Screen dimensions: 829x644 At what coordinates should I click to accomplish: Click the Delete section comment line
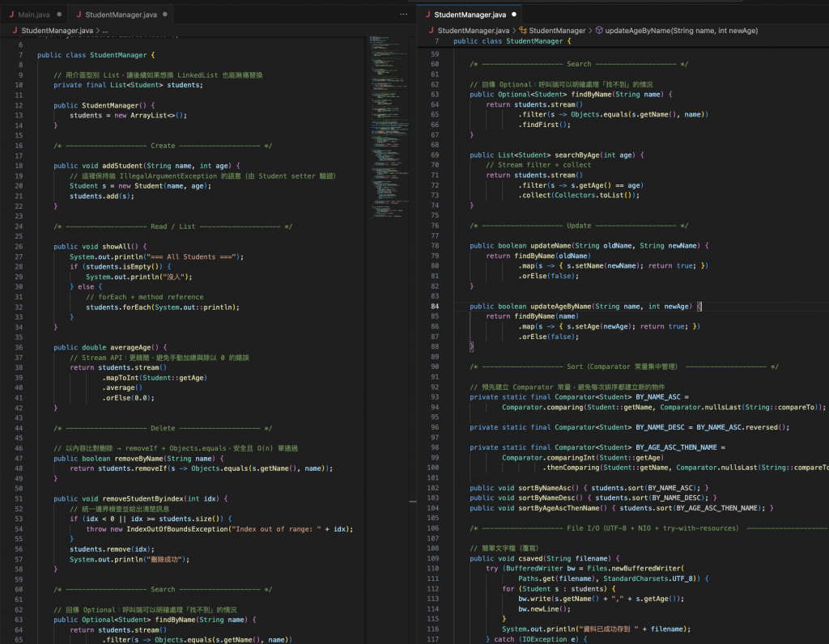[x=162, y=429]
